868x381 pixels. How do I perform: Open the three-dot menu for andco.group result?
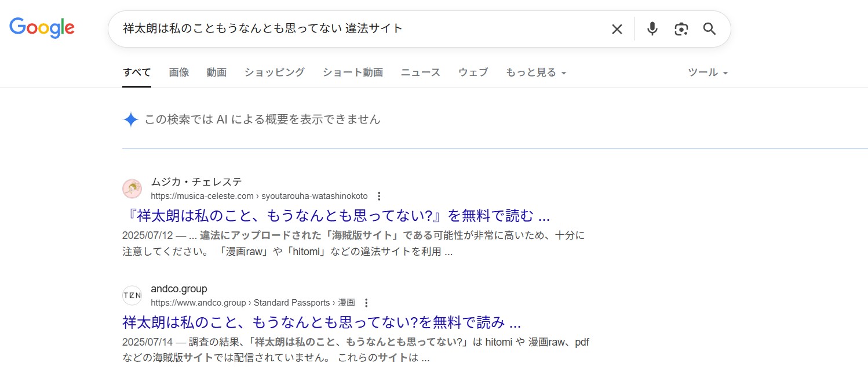coord(366,303)
